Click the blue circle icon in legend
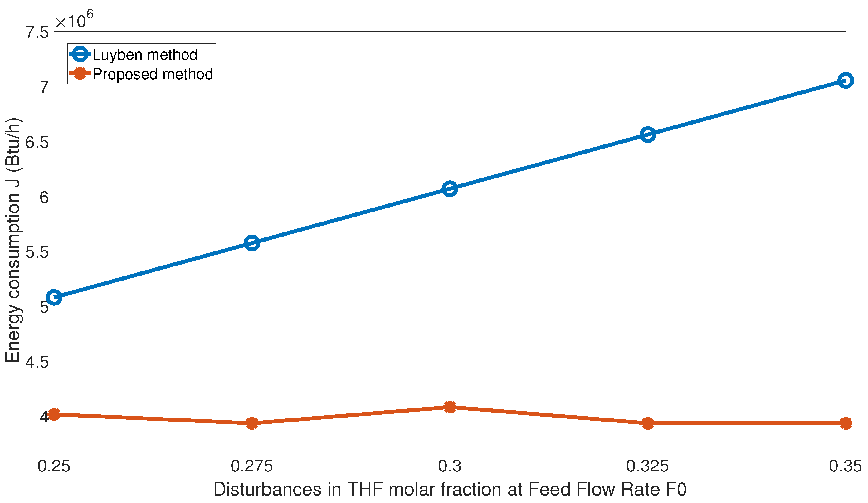This screenshot has height=503, width=868. coord(80,54)
